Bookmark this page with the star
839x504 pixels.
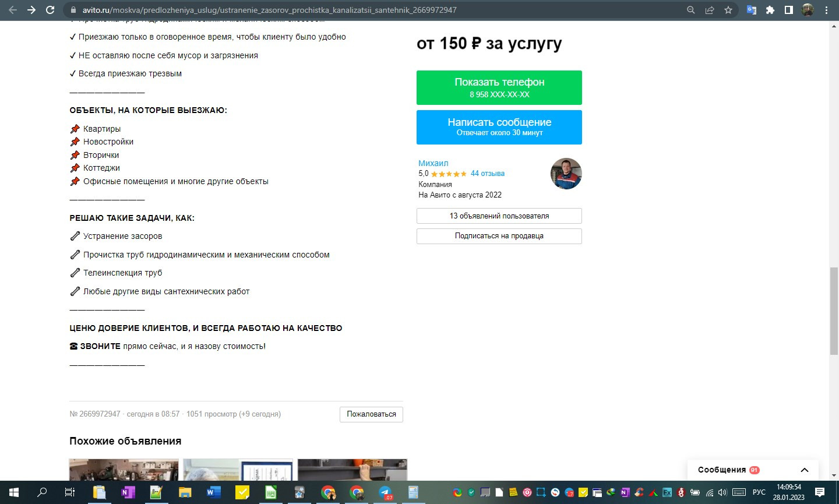[x=728, y=10]
